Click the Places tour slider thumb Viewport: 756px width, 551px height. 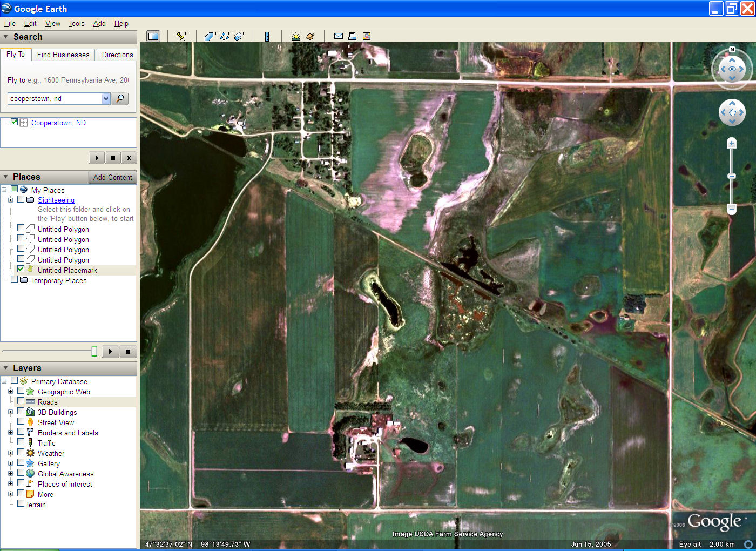pyautogui.click(x=94, y=352)
